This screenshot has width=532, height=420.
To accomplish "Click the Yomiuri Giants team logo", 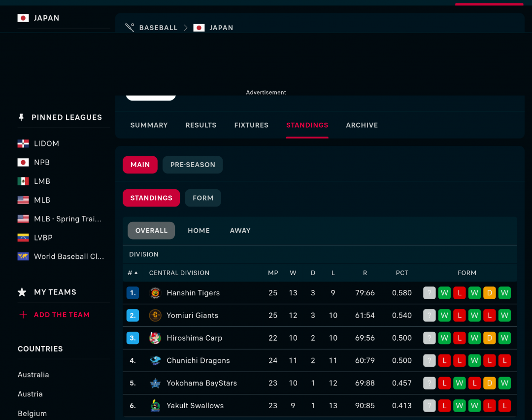I will tap(155, 315).
